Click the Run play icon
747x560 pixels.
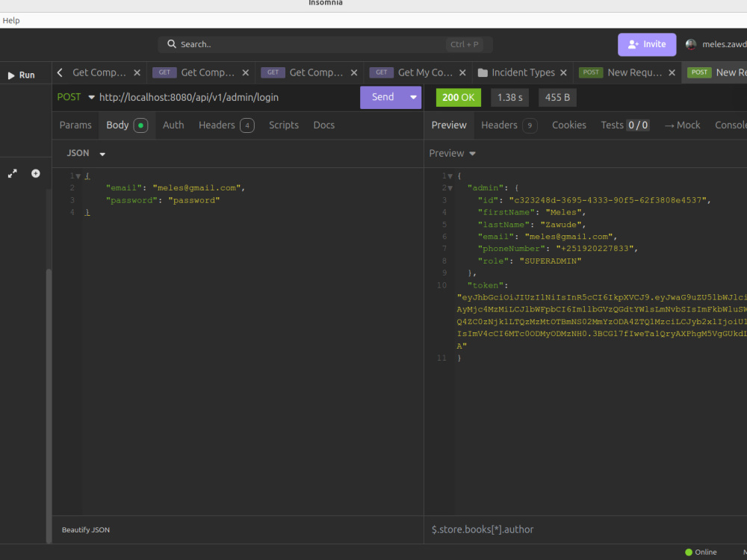(11, 75)
